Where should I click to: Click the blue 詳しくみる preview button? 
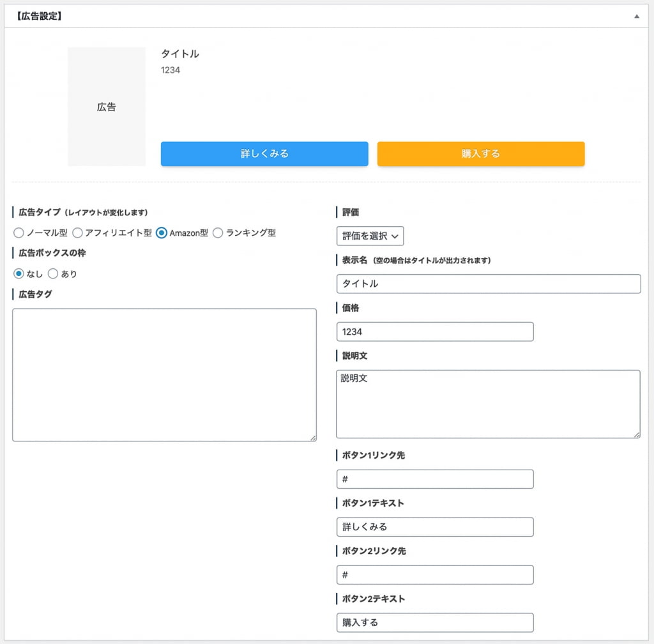[x=264, y=153]
